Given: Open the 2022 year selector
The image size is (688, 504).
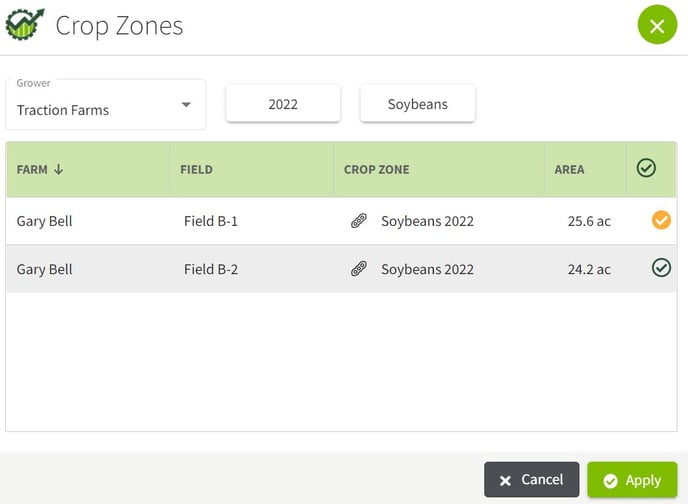Looking at the screenshot, I should click(283, 104).
